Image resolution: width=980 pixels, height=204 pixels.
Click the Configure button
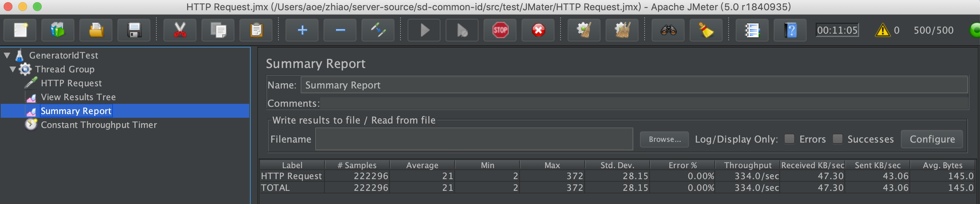pyautogui.click(x=932, y=139)
